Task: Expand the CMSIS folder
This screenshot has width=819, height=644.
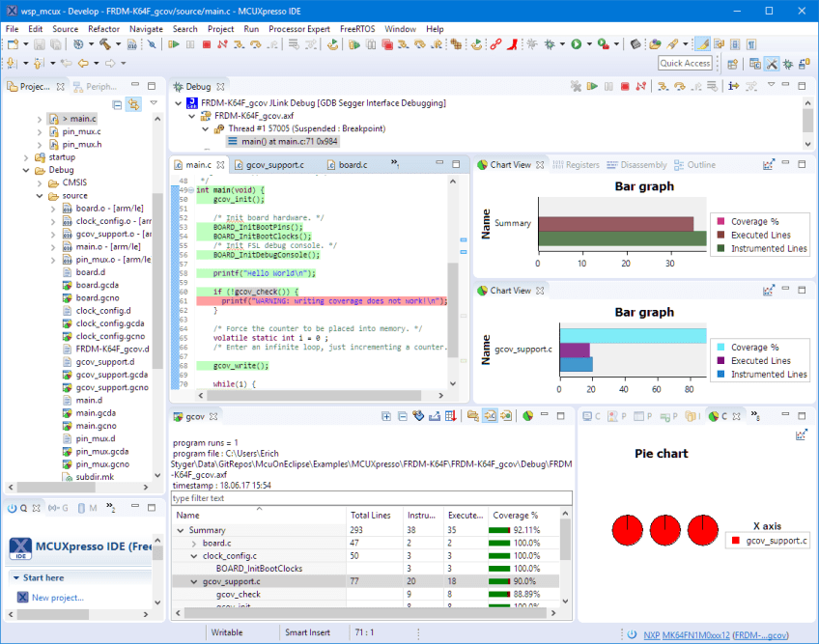Action: tap(40, 182)
